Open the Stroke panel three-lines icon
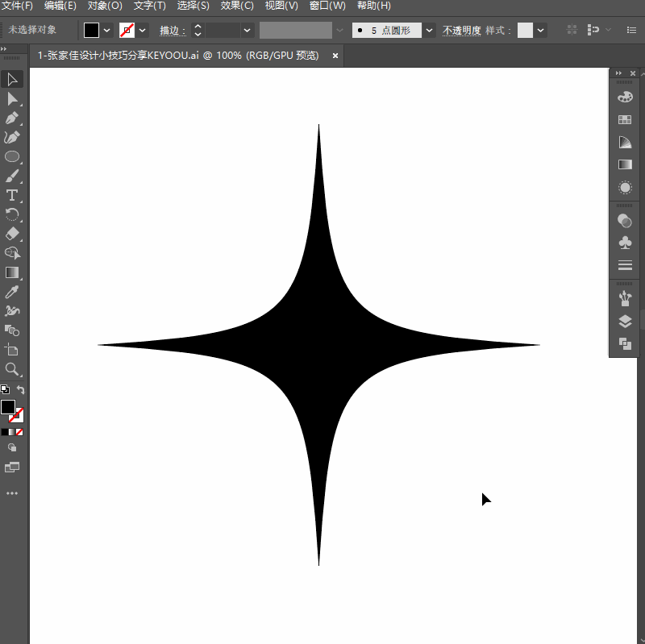 tap(625, 265)
